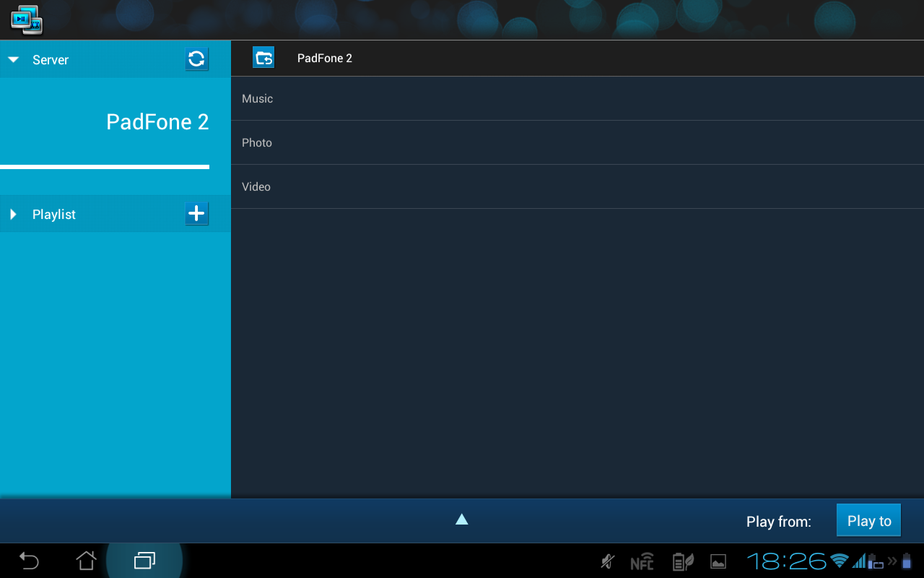Viewport: 924px width, 578px height.
Task: Click the Play from label
Action: [779, 522]
